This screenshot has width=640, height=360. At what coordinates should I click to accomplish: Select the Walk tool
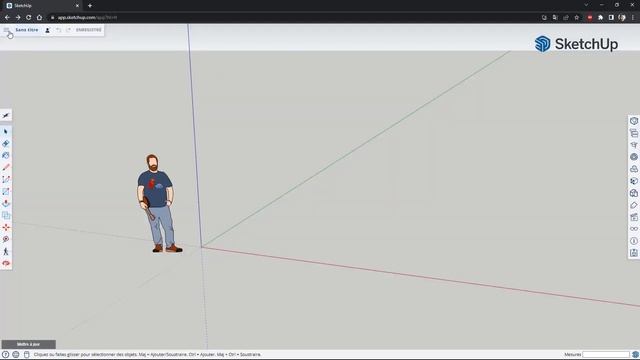[x=6, y=251]
